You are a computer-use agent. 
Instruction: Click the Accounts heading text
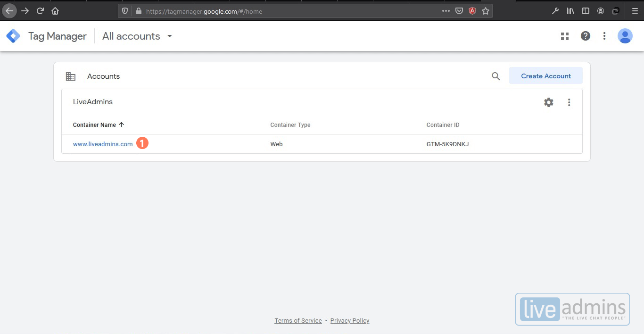pos(104,76)
